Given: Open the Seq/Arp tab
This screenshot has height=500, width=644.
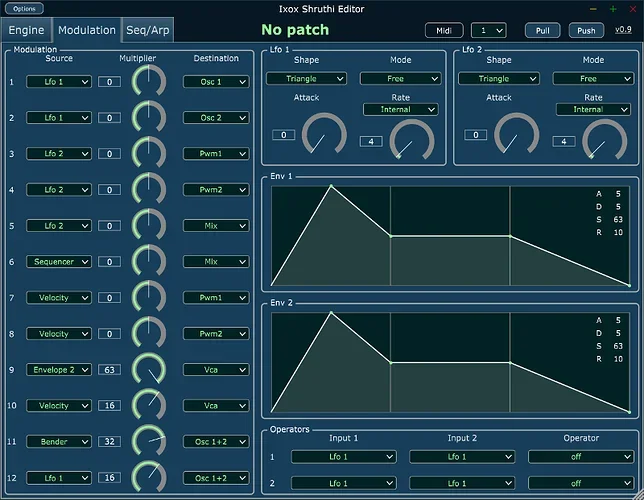Looking at the screenshot, I should [x=147, y=31].
